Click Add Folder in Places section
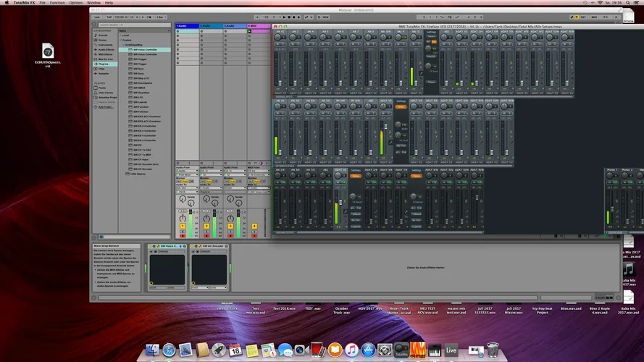Screen dimensions: 644x362 pos(106,107)
